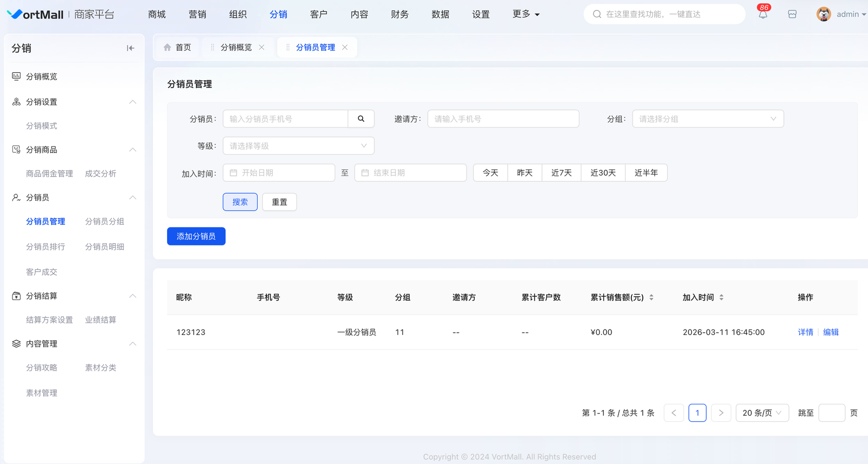Open 分销员分组 in the sidebar

click(105, 221)
